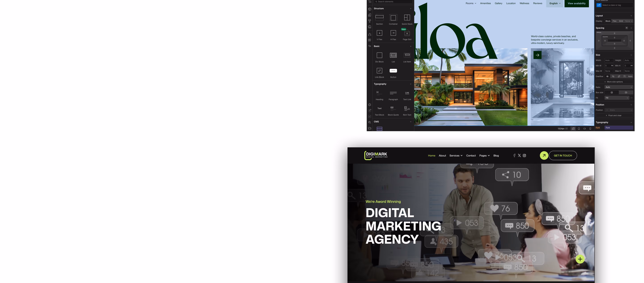644x283 pixels.
Task: Select the base desktop breakpoint icon
Action: (573, 129)
